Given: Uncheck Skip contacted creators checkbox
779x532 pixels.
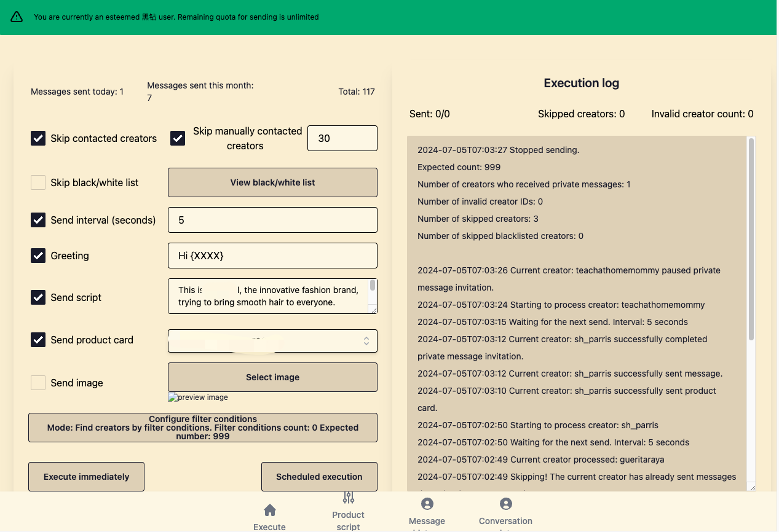Looking at the screenshot, I should [x=38, y=138].
